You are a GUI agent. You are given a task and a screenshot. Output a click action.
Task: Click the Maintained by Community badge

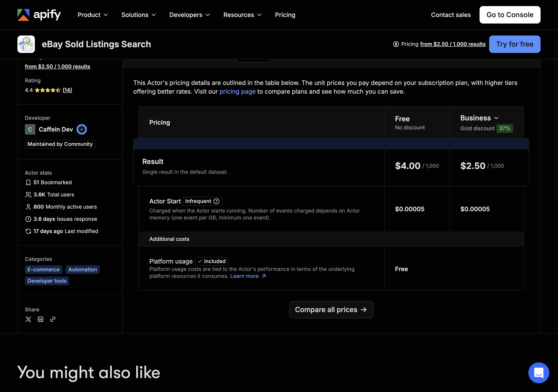click(60, 144)
